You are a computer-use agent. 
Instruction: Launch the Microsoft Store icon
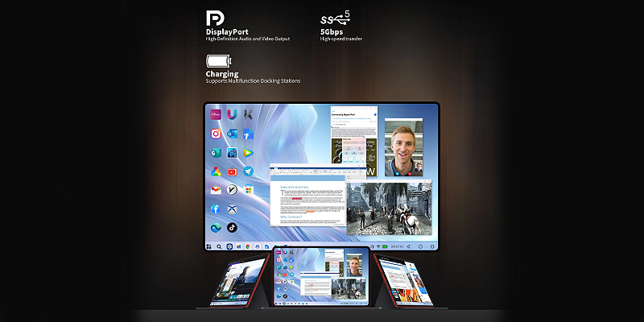248,191
